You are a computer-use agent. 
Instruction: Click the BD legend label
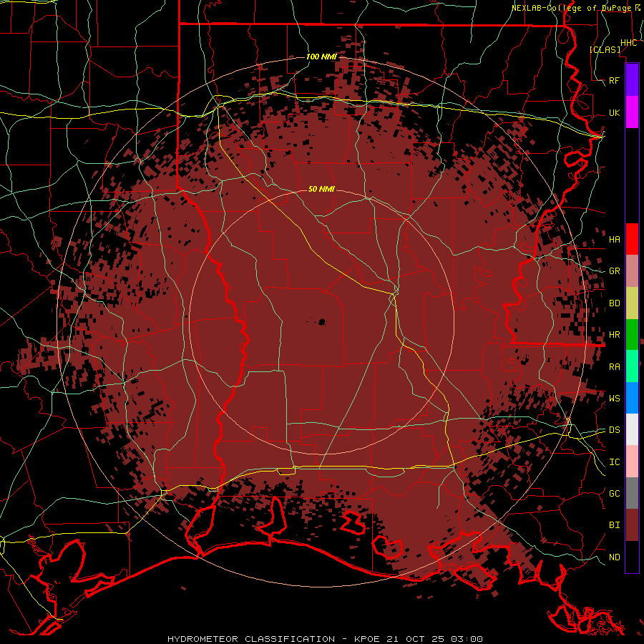[614, 303]
